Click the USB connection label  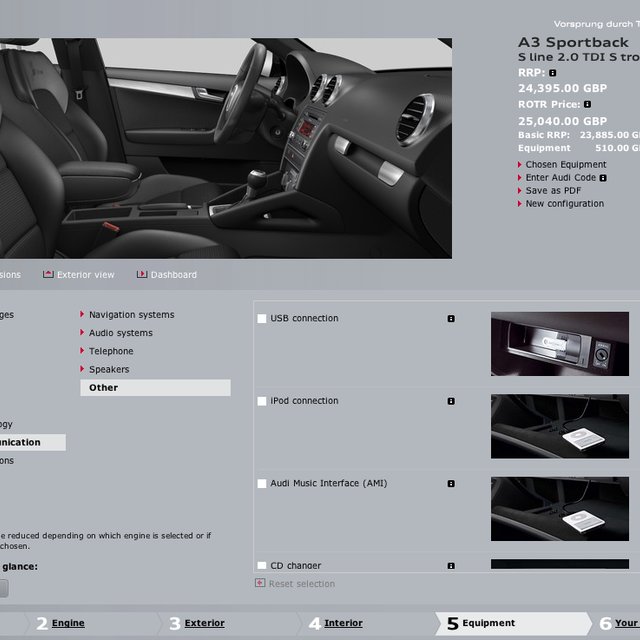point(304,318)
